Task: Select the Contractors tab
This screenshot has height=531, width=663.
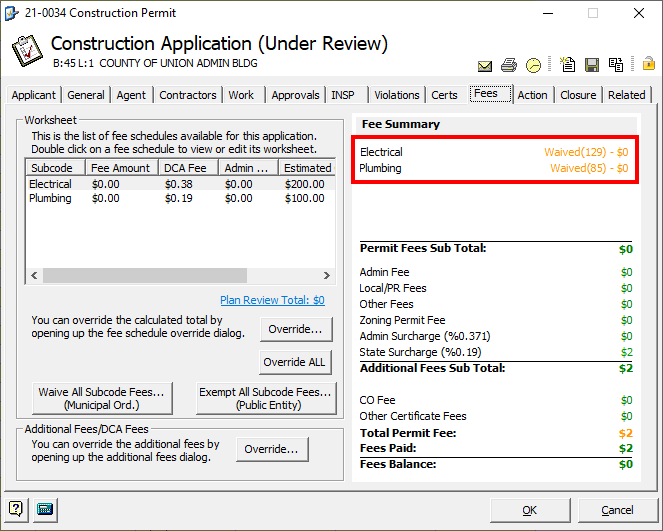Action: pyautogui.click(x=188, y=95)
